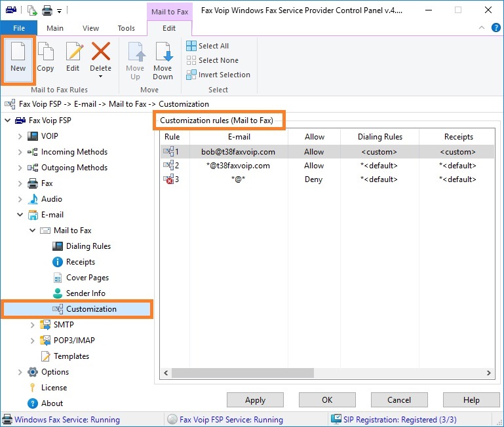
Task: Click Select None
Action: point(212,60)
